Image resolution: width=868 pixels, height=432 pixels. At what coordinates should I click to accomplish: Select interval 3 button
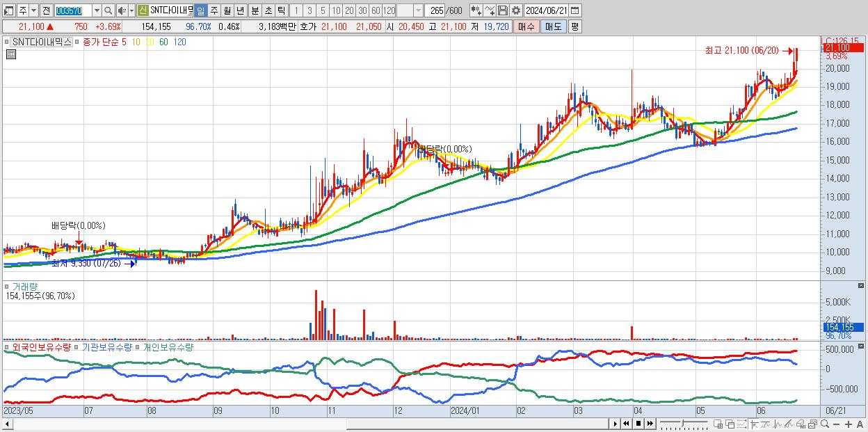coord(310,10)
